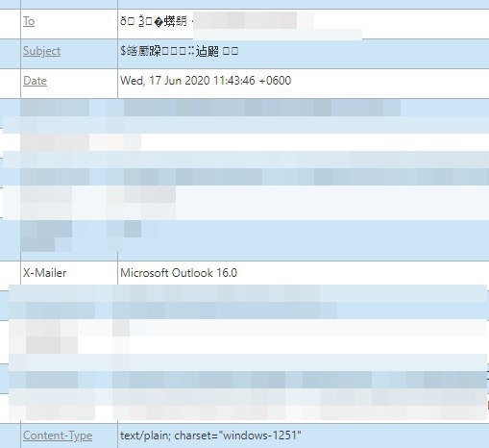
Task: Select the garbled To recipient text
Action: click(154, 21)
